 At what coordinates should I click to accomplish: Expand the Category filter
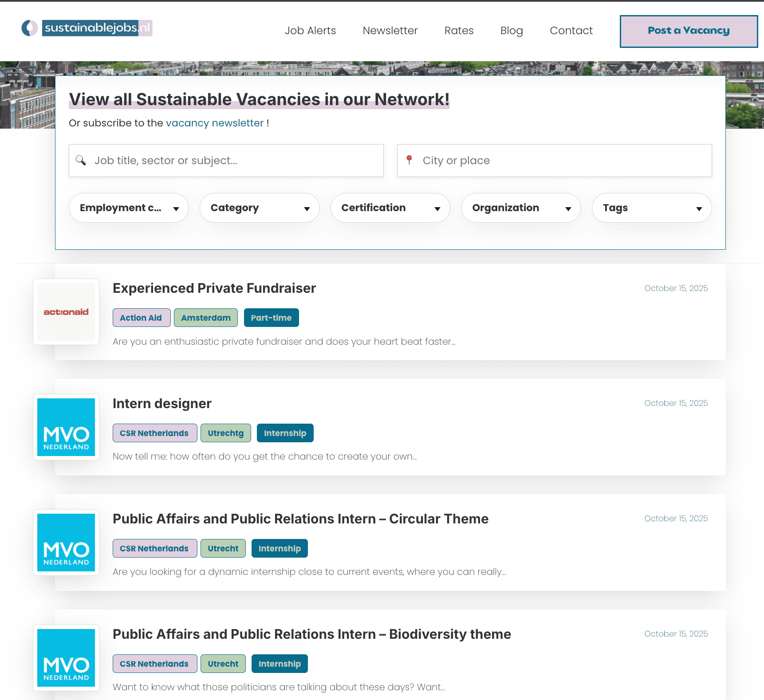coord(260,208)
